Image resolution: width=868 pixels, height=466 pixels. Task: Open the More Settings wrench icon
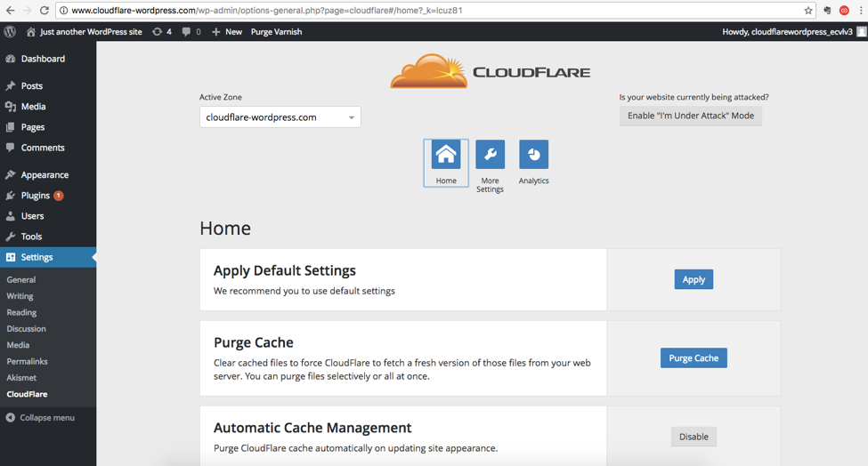[490, 156]
